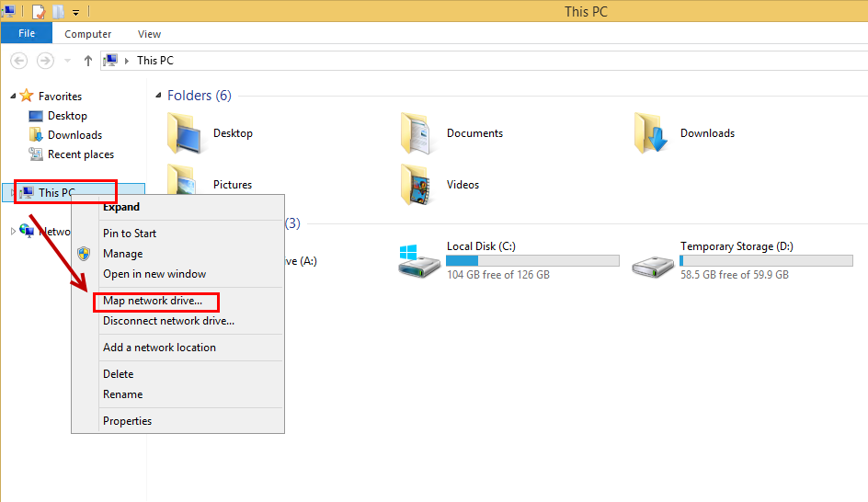
Task: Click the This PC icon in title bar
Action: (8, 11)
